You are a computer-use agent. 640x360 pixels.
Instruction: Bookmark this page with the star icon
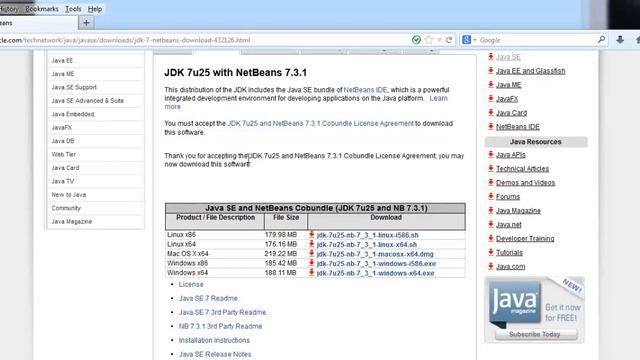[429, 40]
